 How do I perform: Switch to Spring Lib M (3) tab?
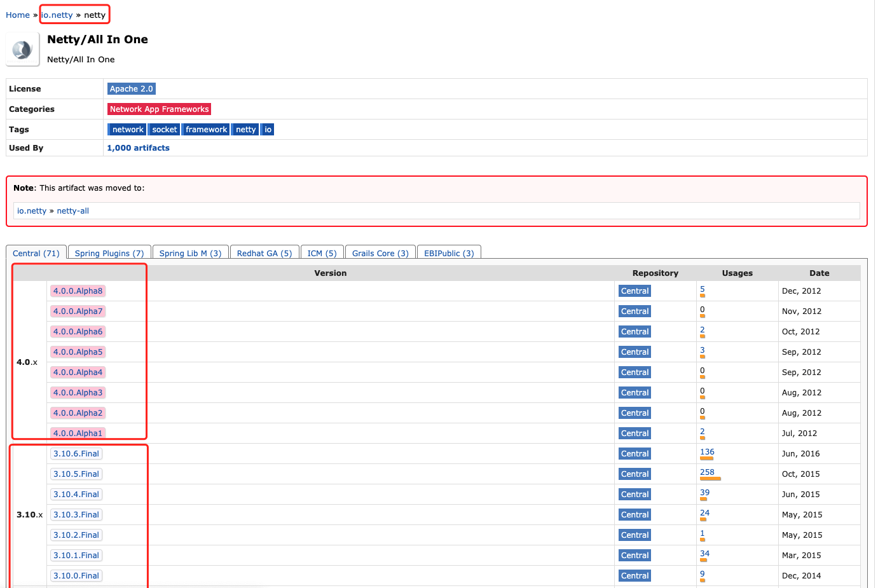190,253
